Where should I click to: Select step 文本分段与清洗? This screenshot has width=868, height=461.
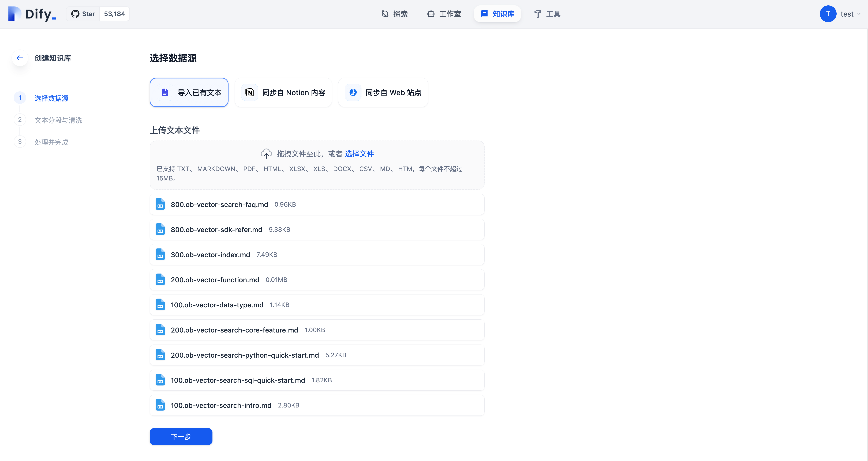pyautogui.click(x=58, y=120)
